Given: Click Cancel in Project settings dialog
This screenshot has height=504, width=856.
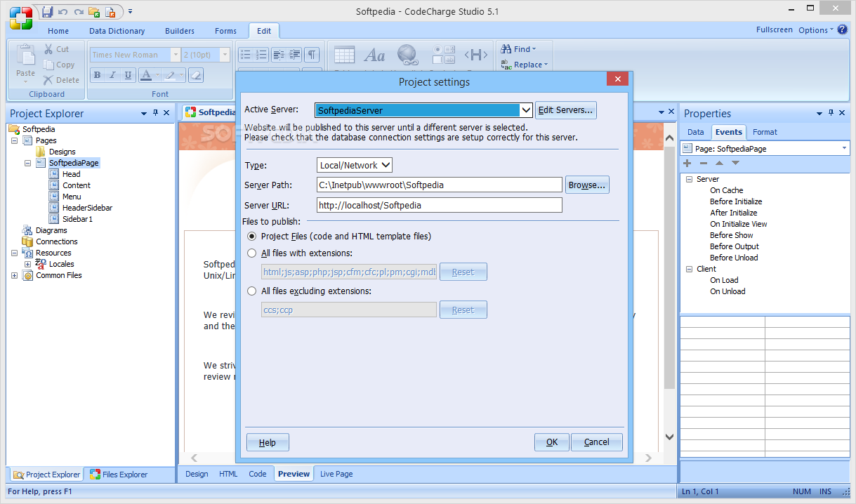Looking at the screenshot, I should [x=597, y=442].
